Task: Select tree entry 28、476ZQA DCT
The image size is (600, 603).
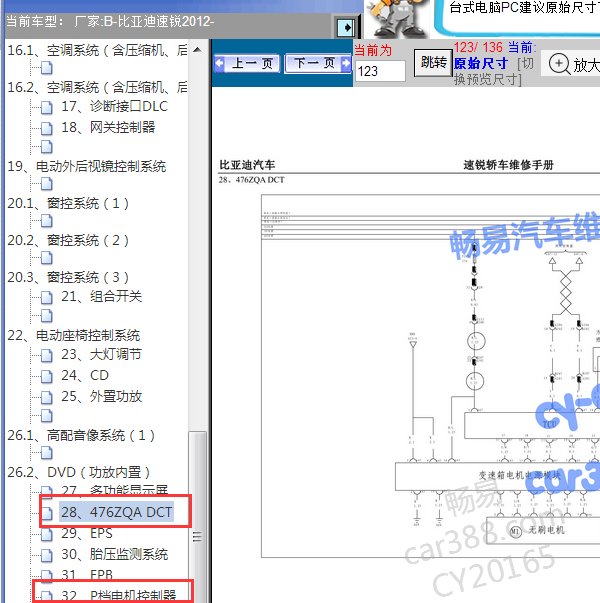Action: tap(116, 512)
